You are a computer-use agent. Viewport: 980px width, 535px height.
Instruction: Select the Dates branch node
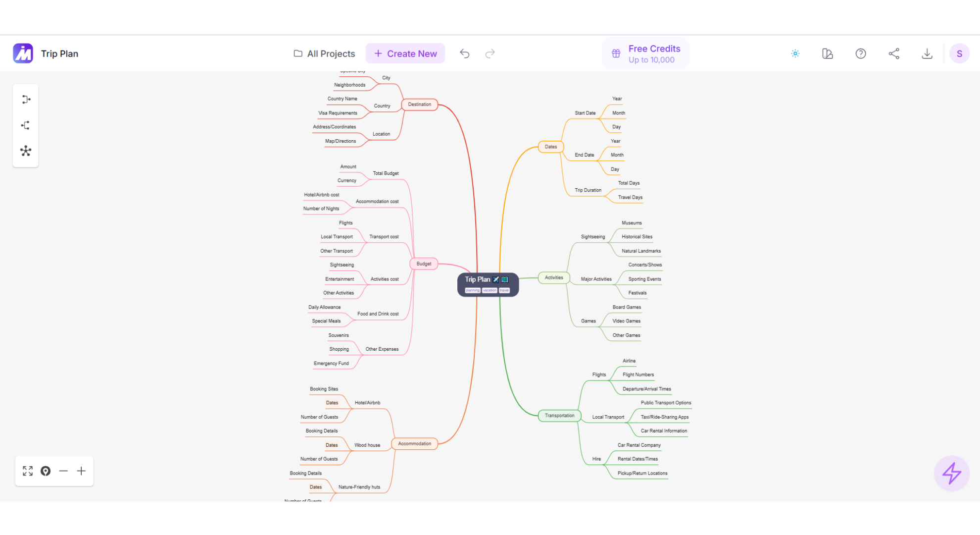(551, 147)
